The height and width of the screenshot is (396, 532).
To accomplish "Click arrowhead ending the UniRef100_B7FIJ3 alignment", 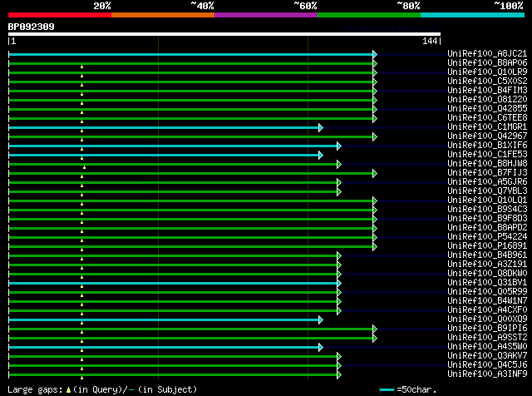I will tap(375, 174).
